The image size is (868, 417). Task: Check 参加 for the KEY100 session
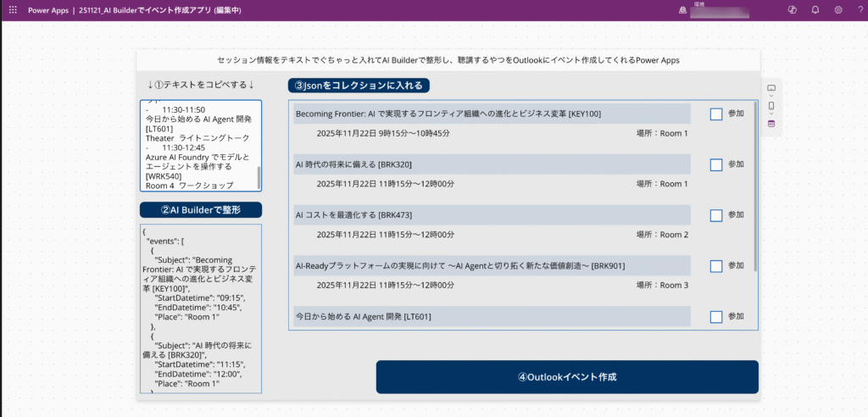coord(716,114)
